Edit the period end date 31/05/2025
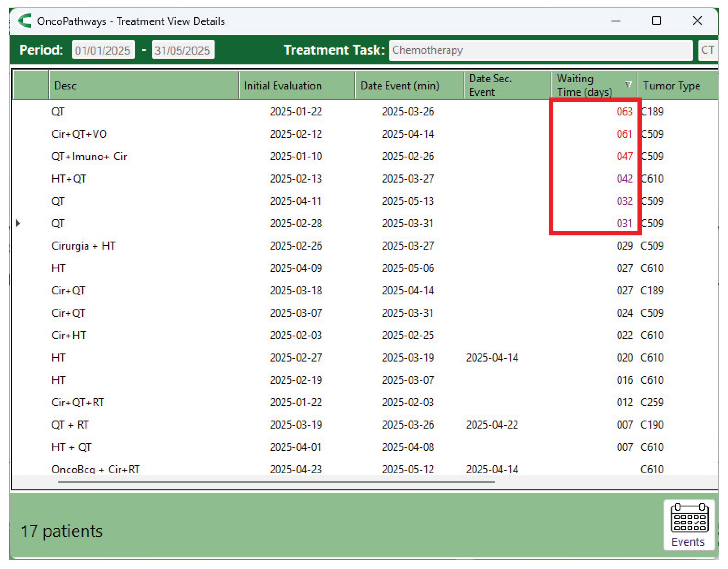 [182, 50]
